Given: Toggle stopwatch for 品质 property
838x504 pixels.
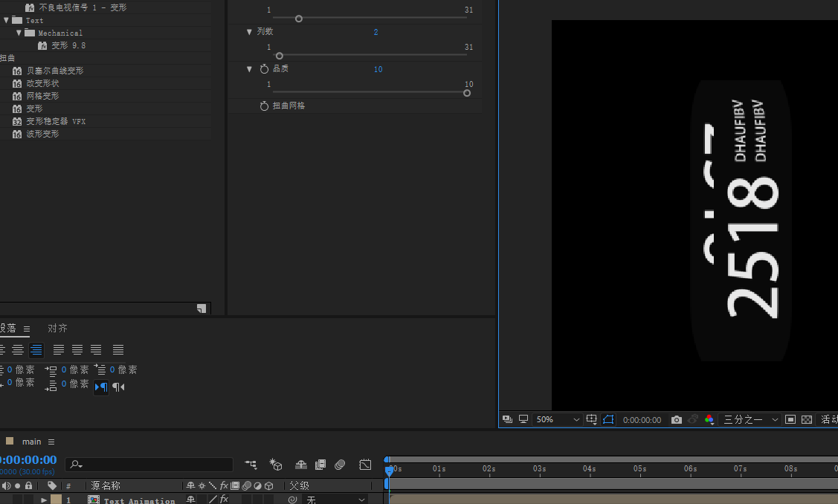Looking at the screenshot, I should click(x=264, y=69).
